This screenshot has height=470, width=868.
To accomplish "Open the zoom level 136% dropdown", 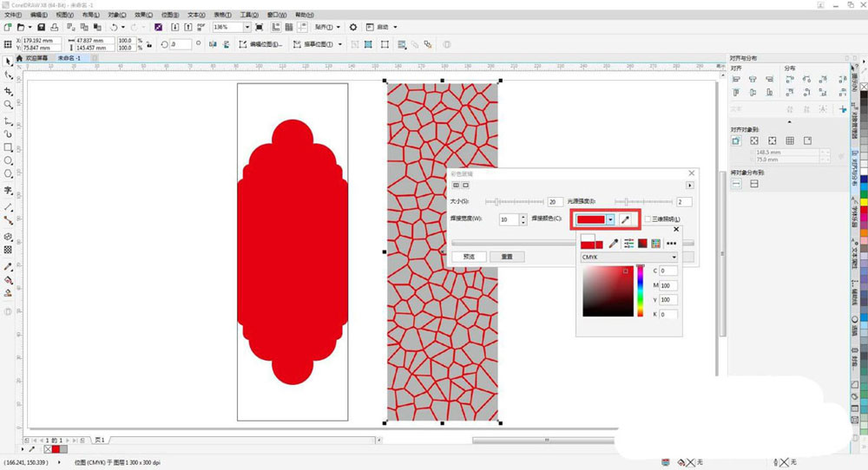I will [x=247, y=28].
